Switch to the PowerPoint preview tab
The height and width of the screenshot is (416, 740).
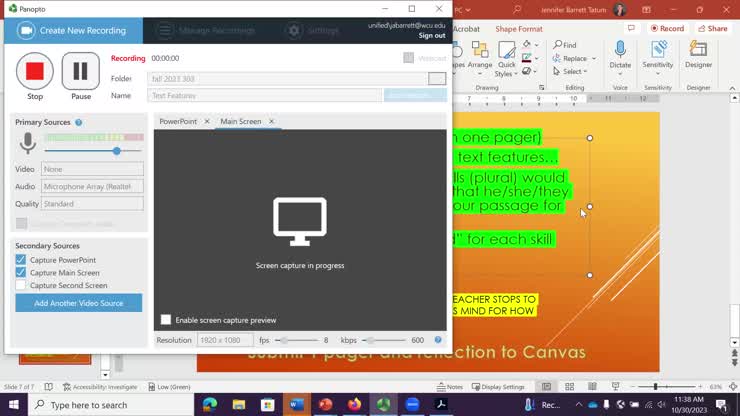coord(178,121)
